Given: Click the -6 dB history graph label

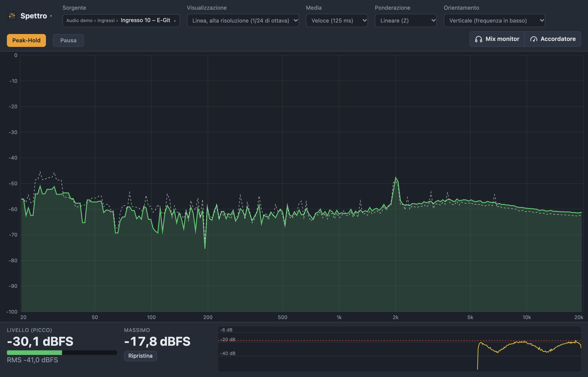Looking at the screenshot, I should (226, 330).
